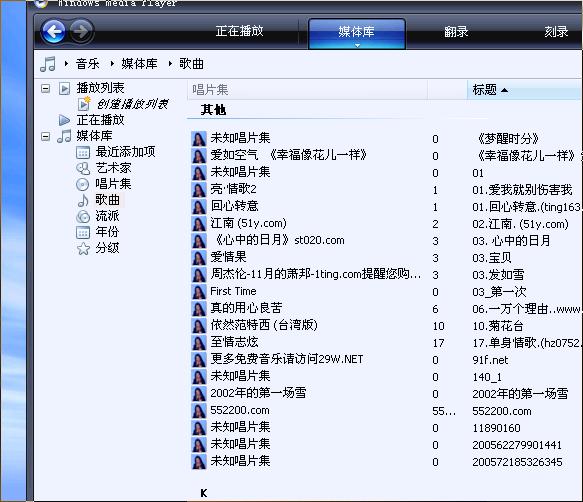Select album 周杰伦-11月的萧邦

[x=316, y=274]
